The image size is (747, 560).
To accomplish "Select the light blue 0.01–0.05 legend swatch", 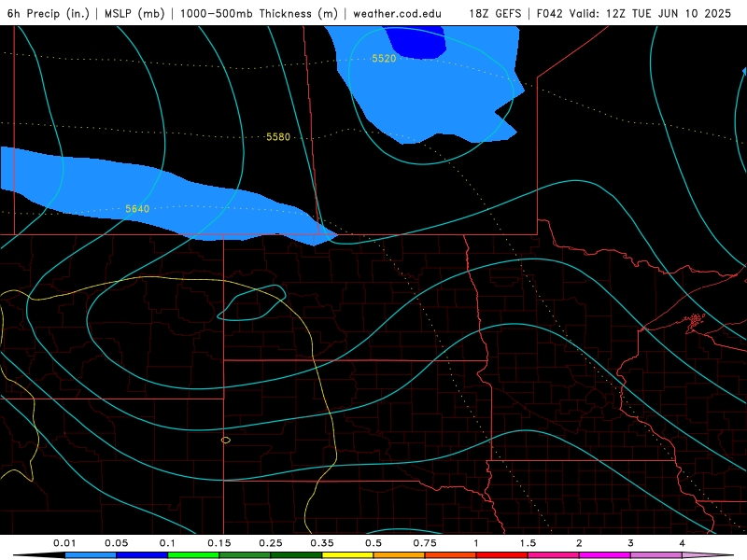I will (91, 555).
